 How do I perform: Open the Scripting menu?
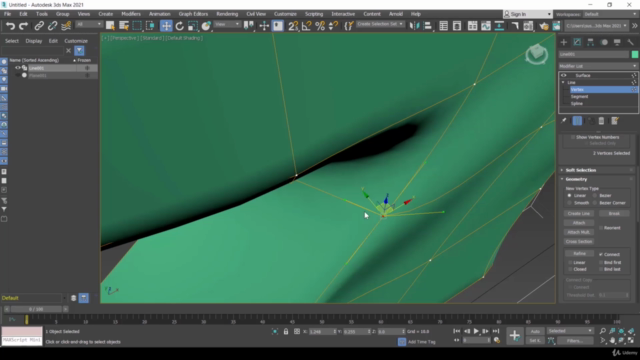tap(314, 14)
